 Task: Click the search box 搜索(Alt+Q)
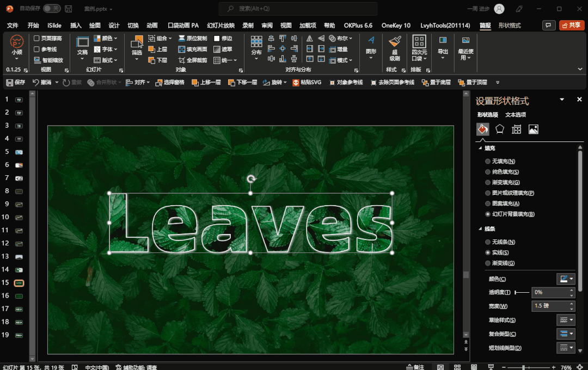click(x=298, y=9)
